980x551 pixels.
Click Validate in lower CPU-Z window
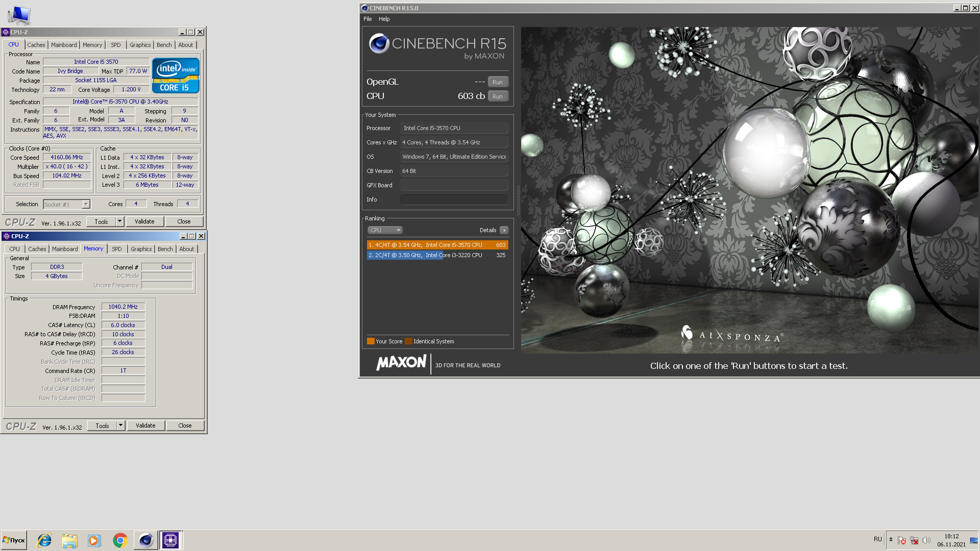coord(145,425)
